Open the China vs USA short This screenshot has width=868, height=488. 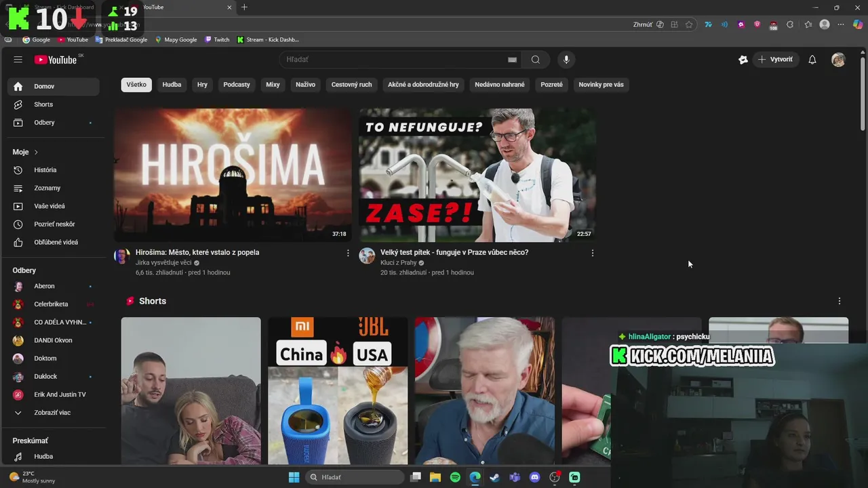(x=338, y=390)
